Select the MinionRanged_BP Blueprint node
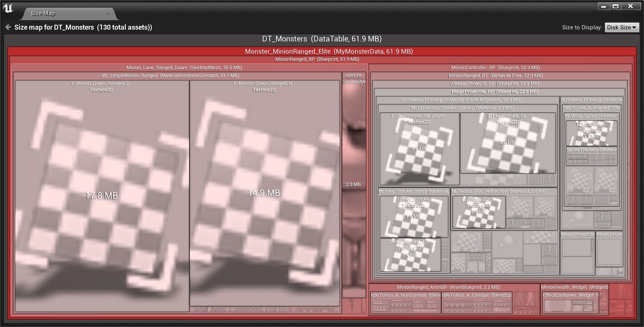The image size is (644, 327). click(317, 59)
